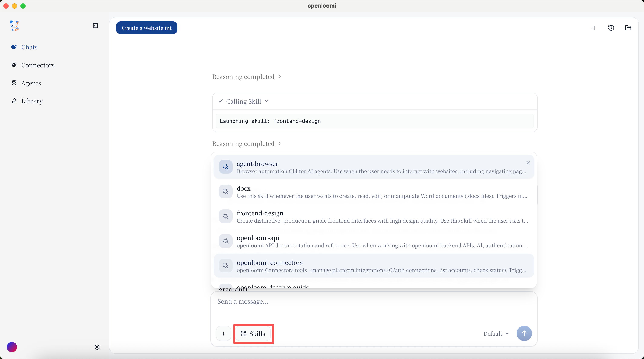Choose the frontend-design skill

coord(374,216)
